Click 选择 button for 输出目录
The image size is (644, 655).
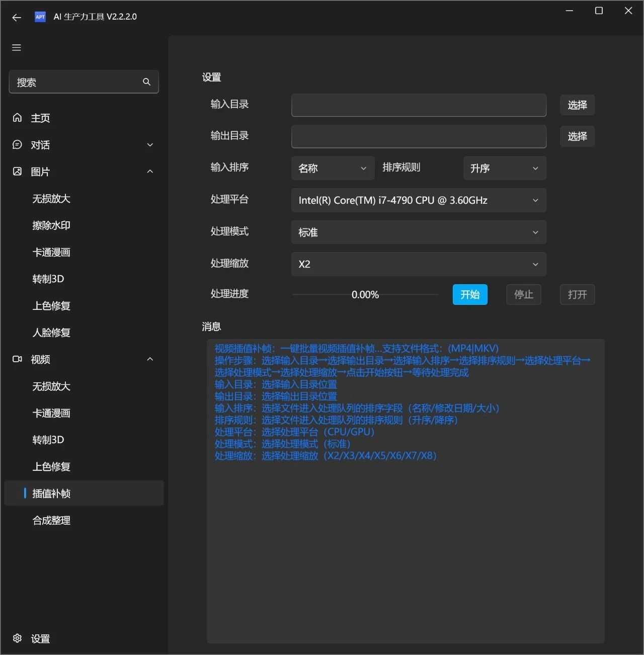pyautogui.click(x=578, y=136)
